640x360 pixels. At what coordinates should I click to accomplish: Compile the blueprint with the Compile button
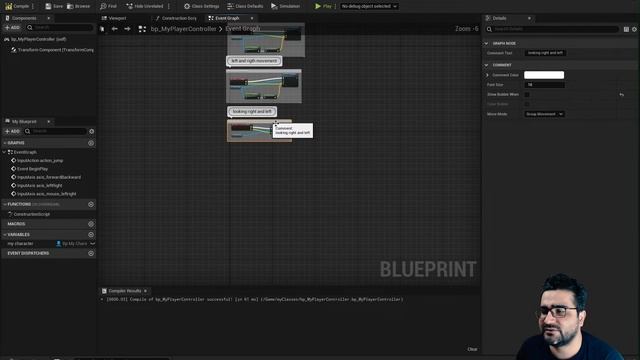tap(17, 6)
